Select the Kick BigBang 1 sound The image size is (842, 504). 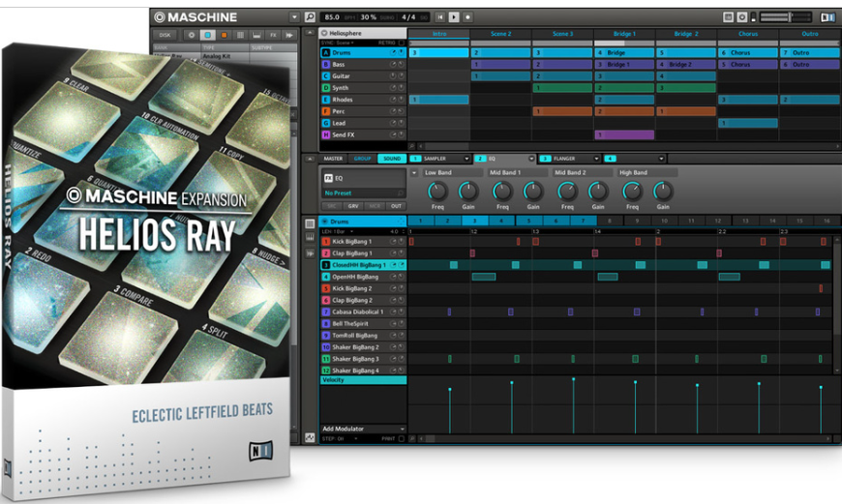pyautogui.click(x=363, y=242)
